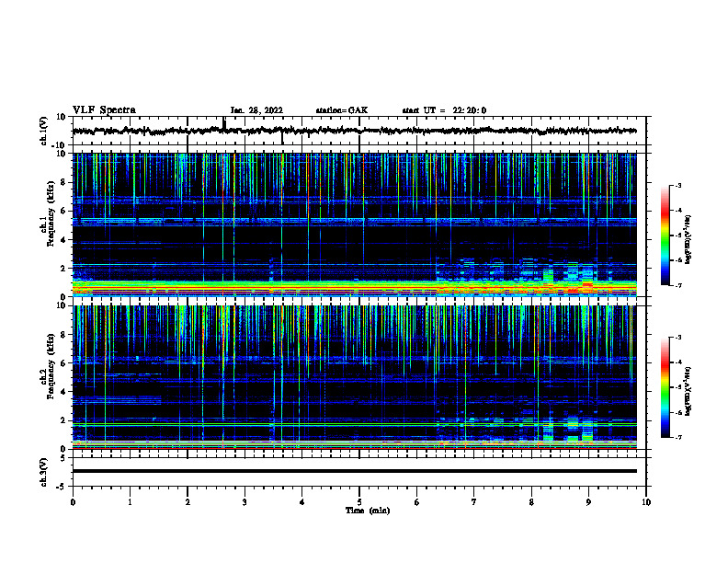Screen dimensions: 728x563
Task: Click the -3 label on ch.2 color scale
Action: (678, 338)
